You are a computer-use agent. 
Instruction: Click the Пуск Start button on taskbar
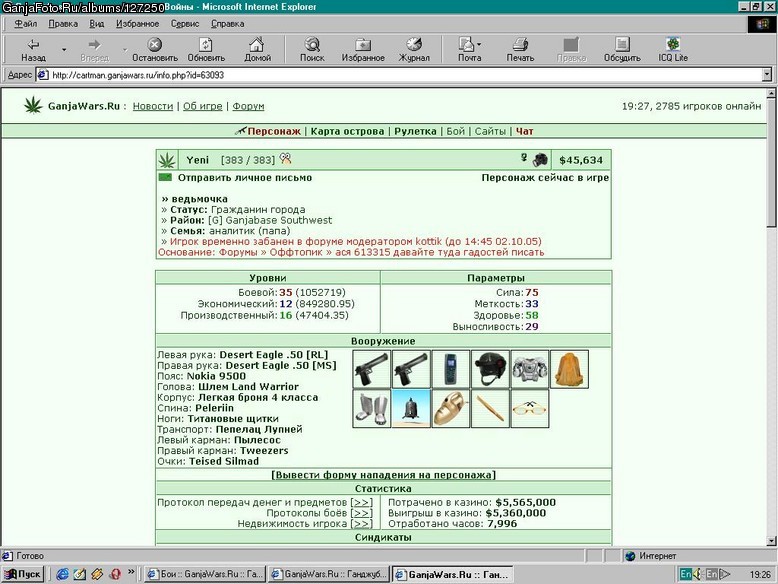coord(23,574)
